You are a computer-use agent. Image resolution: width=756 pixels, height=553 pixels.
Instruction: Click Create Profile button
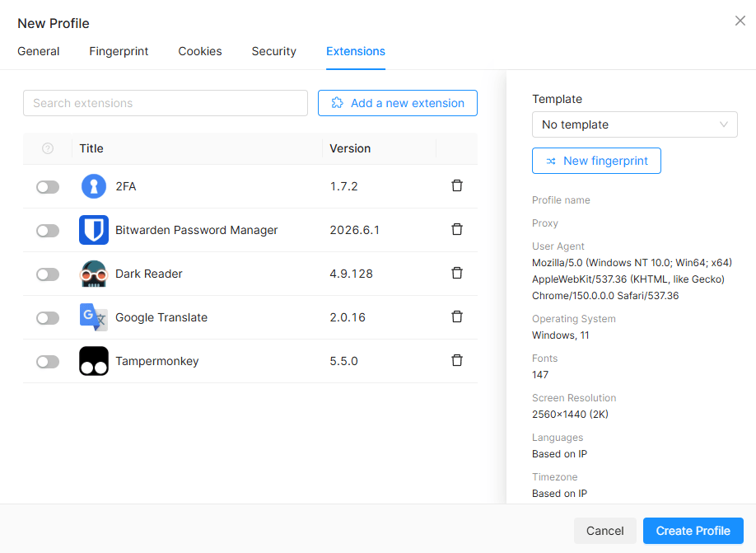[693, 531]
